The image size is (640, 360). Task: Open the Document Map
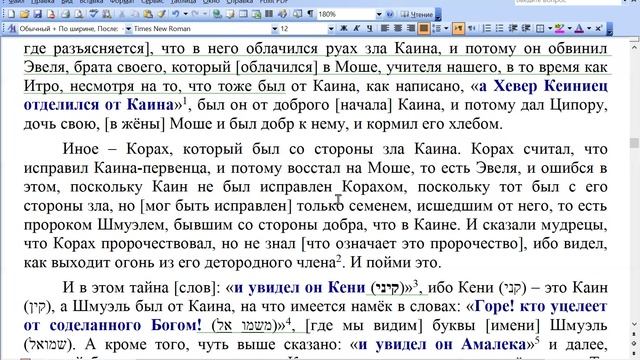pyautogui.click(x=297, y=14)
